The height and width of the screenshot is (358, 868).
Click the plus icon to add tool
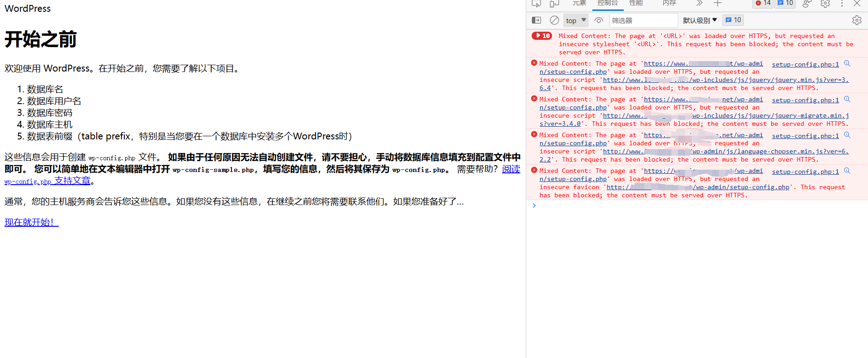717,4
